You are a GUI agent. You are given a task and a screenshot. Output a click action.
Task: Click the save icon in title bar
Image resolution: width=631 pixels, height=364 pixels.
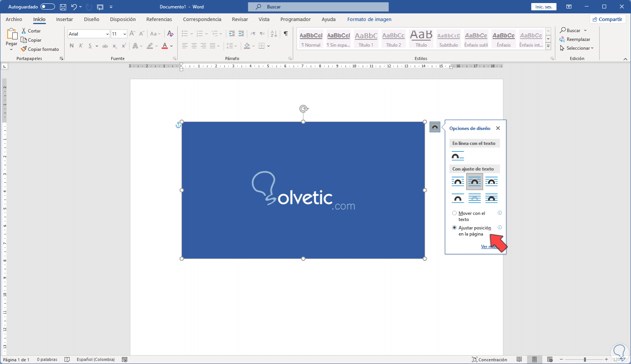point(63,7)
